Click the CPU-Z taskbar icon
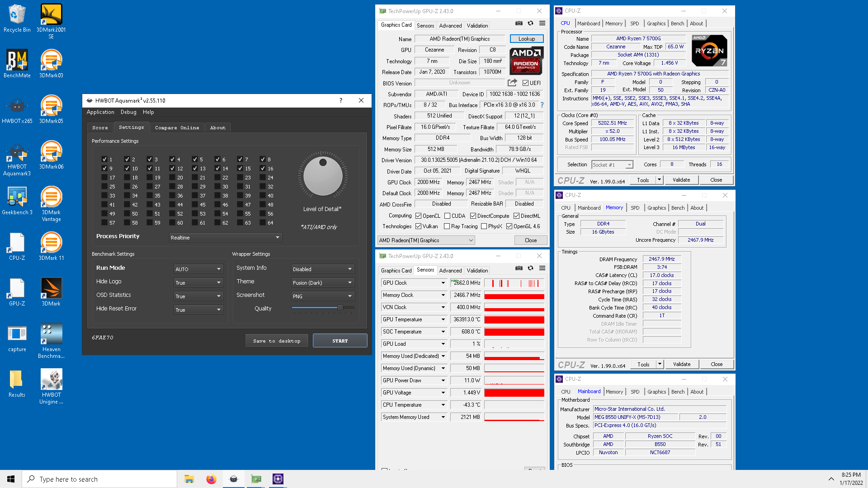This screenshot has width=868, height=488. click(x=278, y=479)
